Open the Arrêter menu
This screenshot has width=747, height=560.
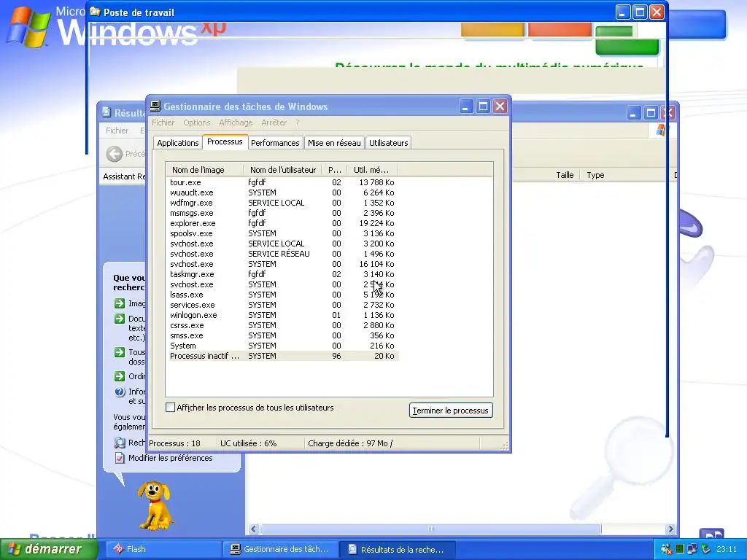point(274,122)
